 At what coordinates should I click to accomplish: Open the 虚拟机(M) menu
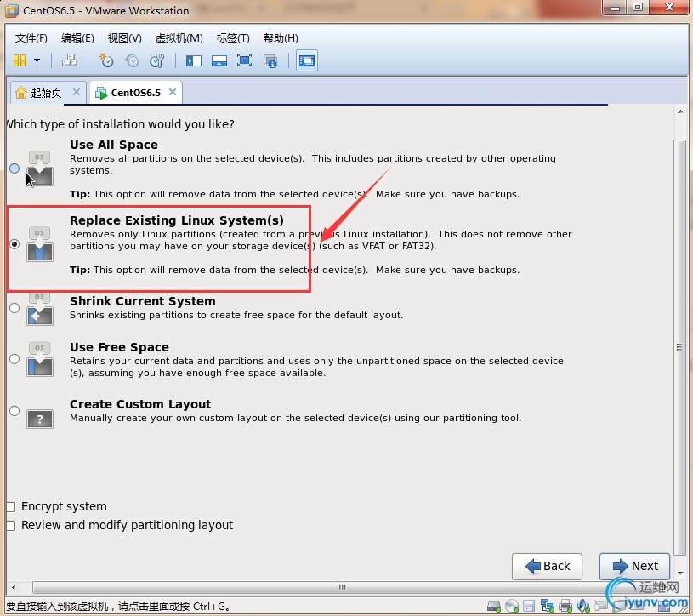tap(179, 38)
